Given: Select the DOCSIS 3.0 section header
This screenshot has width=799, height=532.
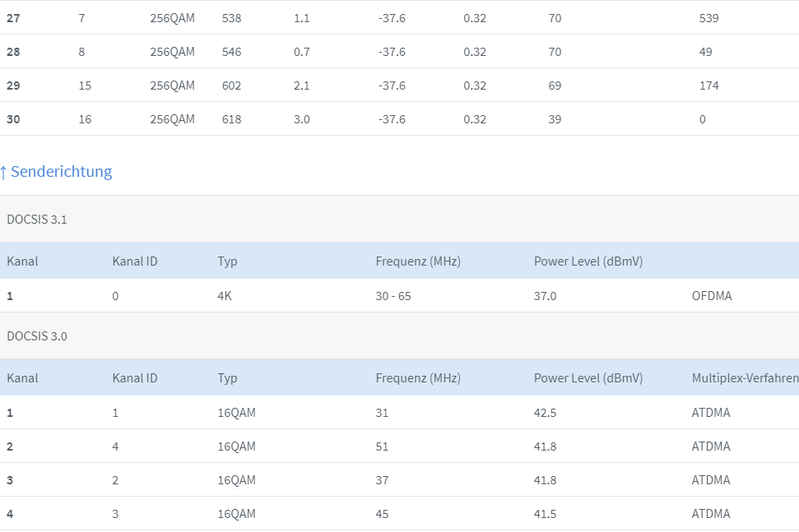Looking at the screenshot, I should (x=400, y=336).
